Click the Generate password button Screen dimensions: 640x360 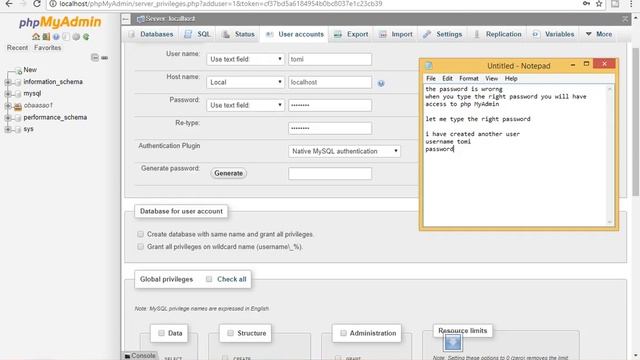pyautogui.click(x=229, y=173)
